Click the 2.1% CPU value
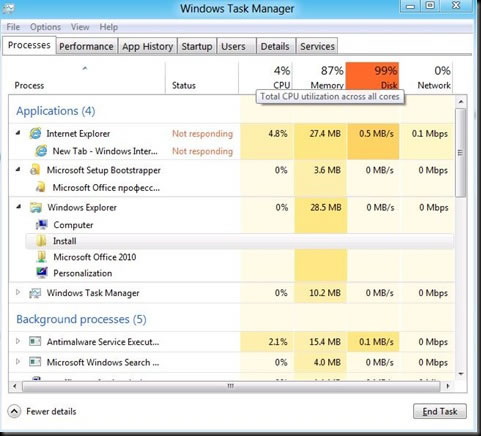 point(278,342)
